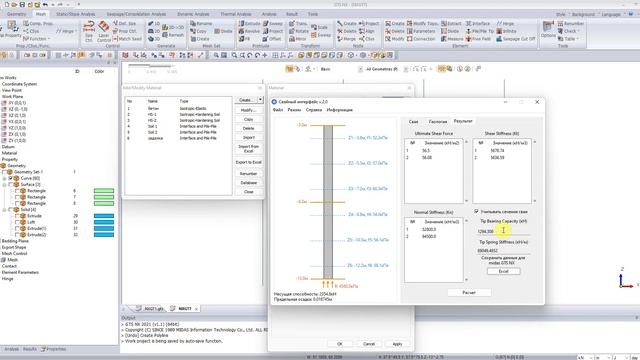Click the Free Field element tool
The image size is (640, 360).
pyautogui.click(x=478, y=39)
